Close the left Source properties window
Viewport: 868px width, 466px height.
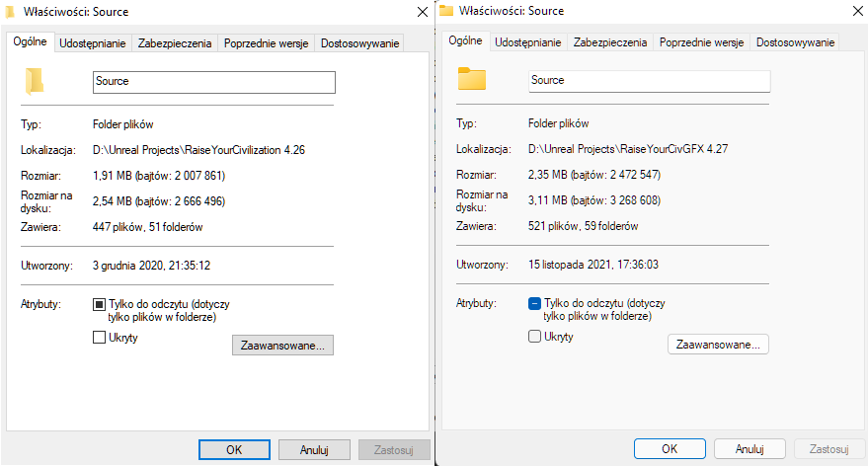pyautogui.click(x=423, y=12)
